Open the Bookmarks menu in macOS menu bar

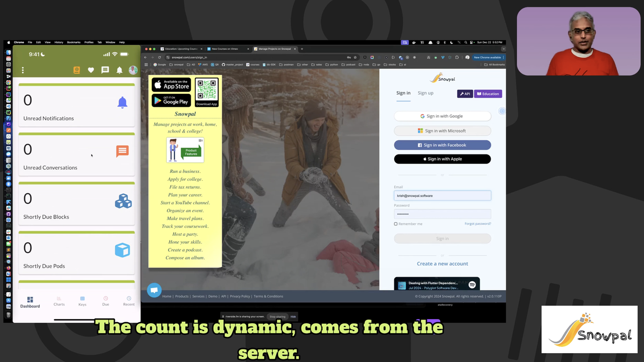tap(74, 42)
